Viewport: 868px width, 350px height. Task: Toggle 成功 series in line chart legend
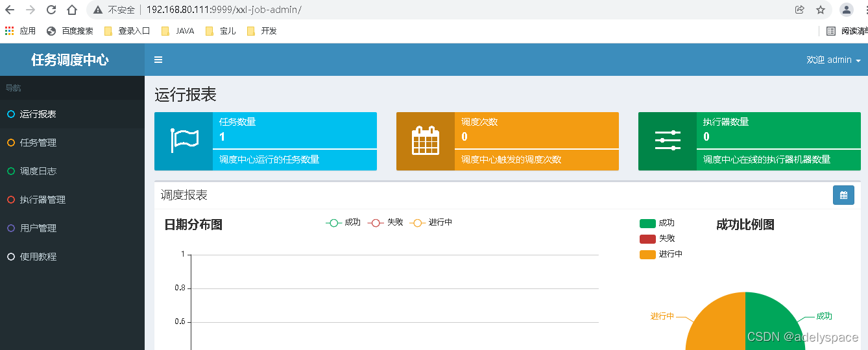(343, 222)
